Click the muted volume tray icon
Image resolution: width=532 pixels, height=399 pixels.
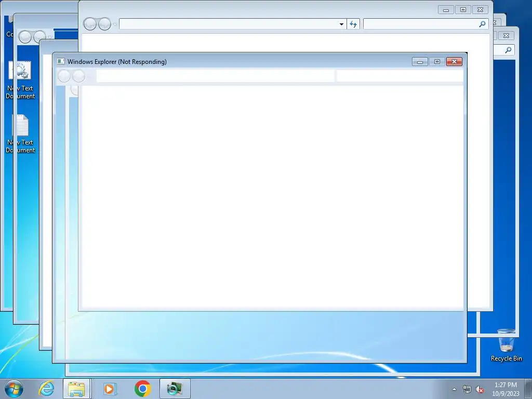pyautogui.click(x=480, y=390)
